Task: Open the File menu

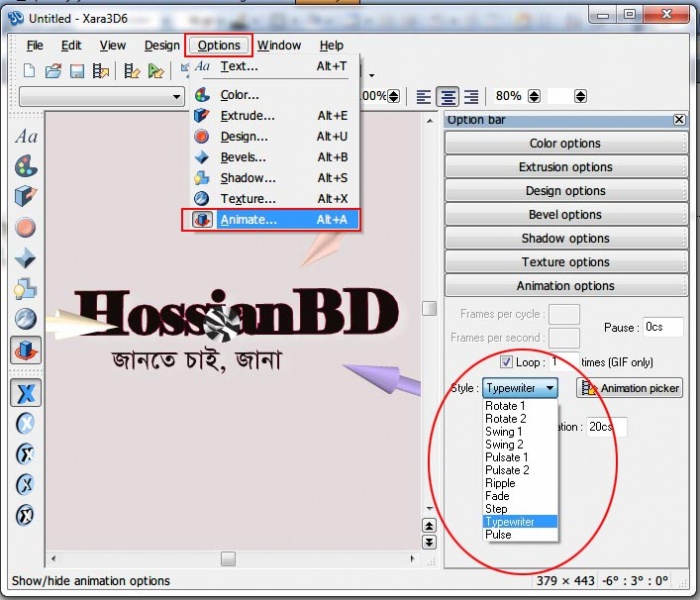Action: (34, 46)
